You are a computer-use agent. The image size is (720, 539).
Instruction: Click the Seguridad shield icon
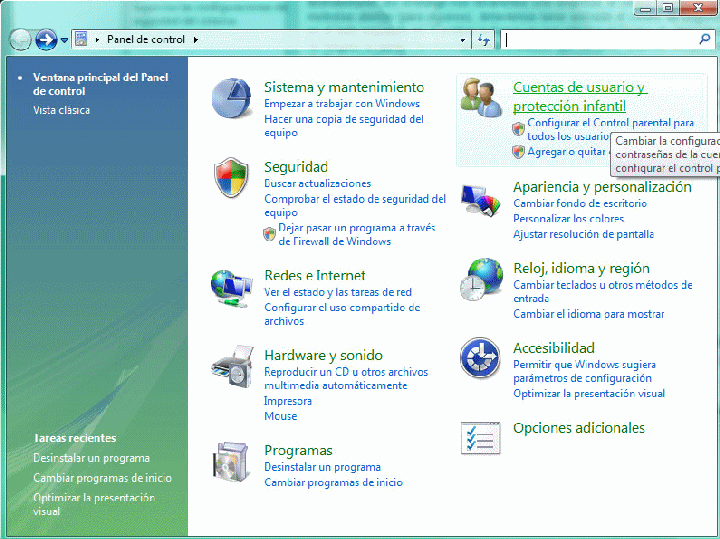pos(231,177)
